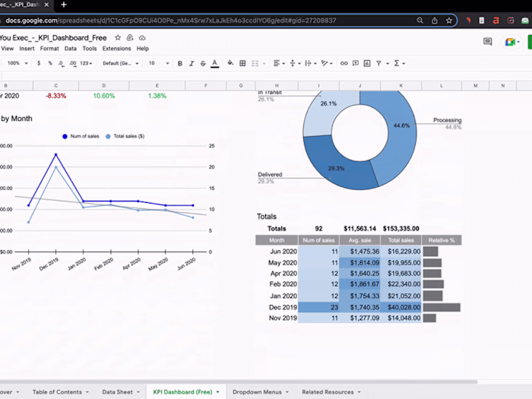Open horizontal align options
This screenshot has width=532, height=399.
279,63
